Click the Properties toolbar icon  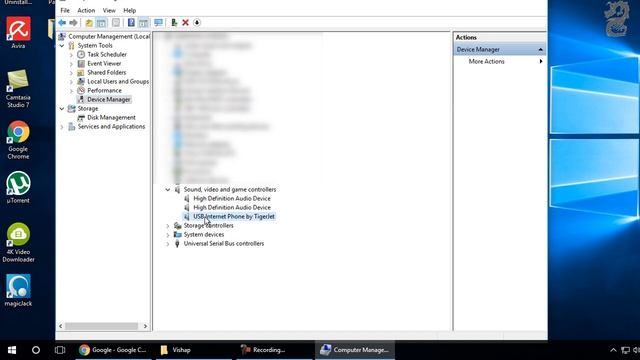[116, 23]
